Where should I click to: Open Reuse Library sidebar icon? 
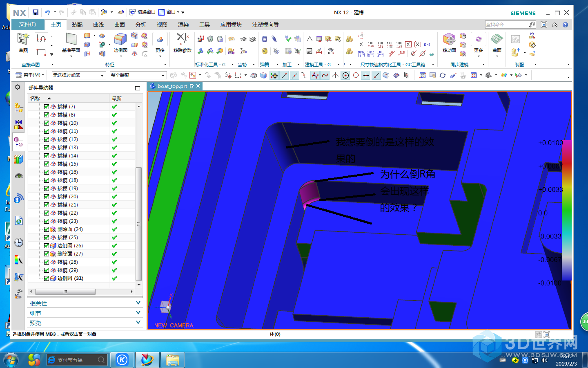(x=18, y=159)
